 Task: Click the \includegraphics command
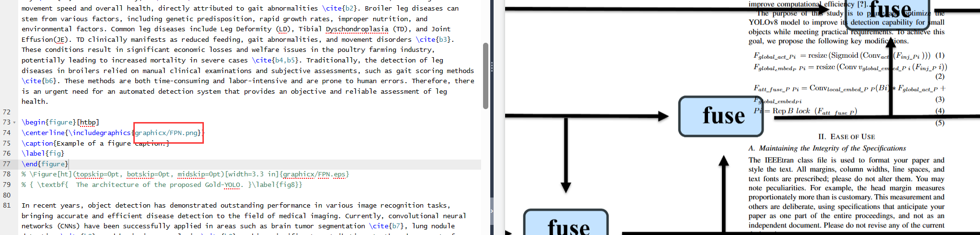tap(100, 133)
